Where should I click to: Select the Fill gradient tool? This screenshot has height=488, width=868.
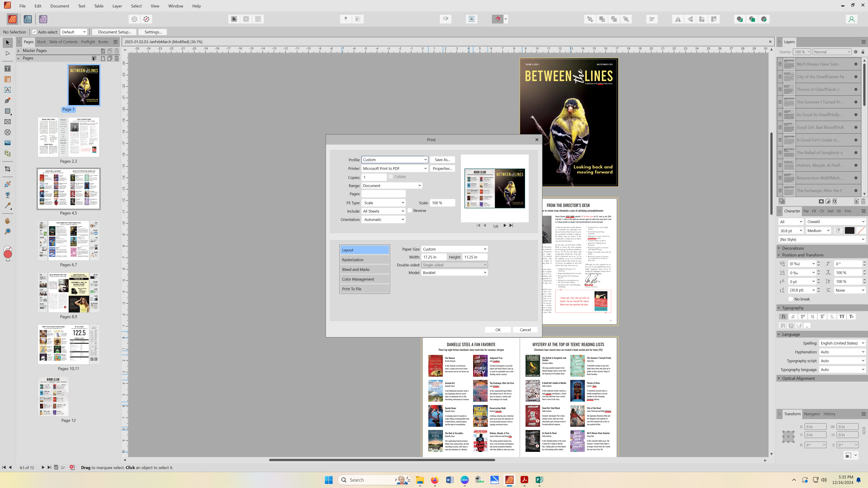(x=7, y=184)
